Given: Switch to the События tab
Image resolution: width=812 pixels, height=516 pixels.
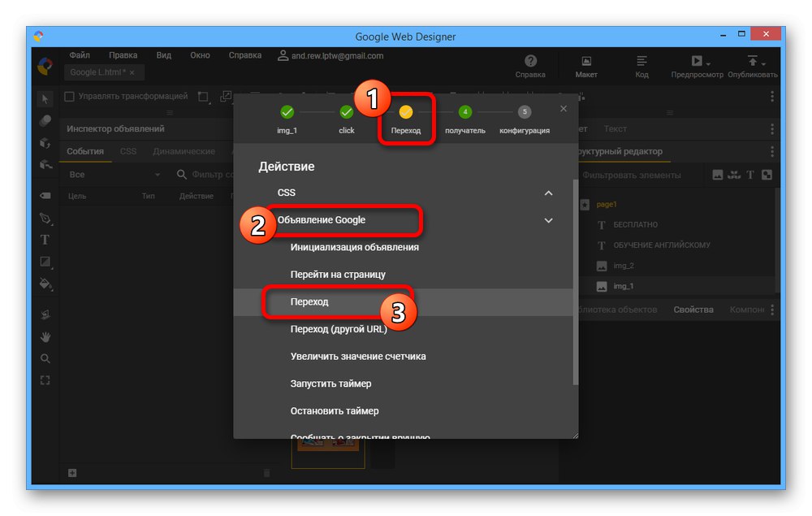Looking at the screenshot, I should [x=85, y=151].
